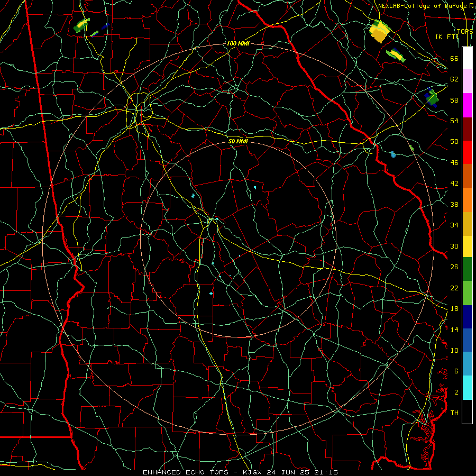Click the "50" scale value in the legend
This screenshot has width=476, height=476.
[x=454, y=142]
